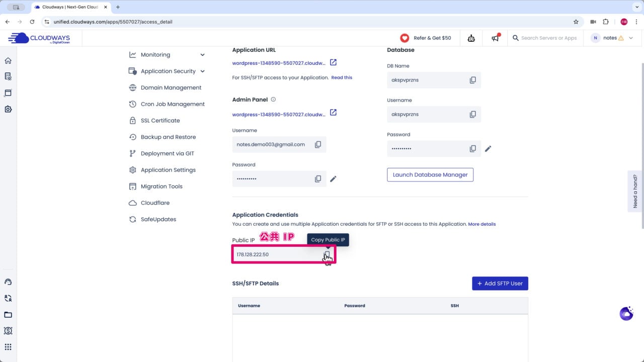Click the Need a hand side tab
This screenshot has height=362, width=644.
(635, 192)
